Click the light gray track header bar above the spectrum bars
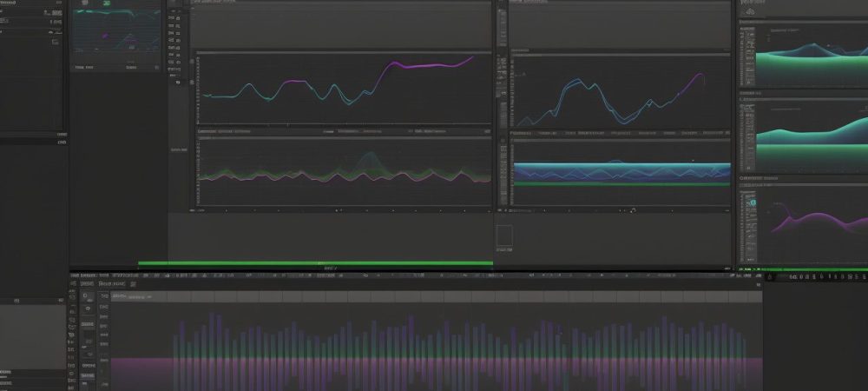868x391 pixels. [437, 297]
